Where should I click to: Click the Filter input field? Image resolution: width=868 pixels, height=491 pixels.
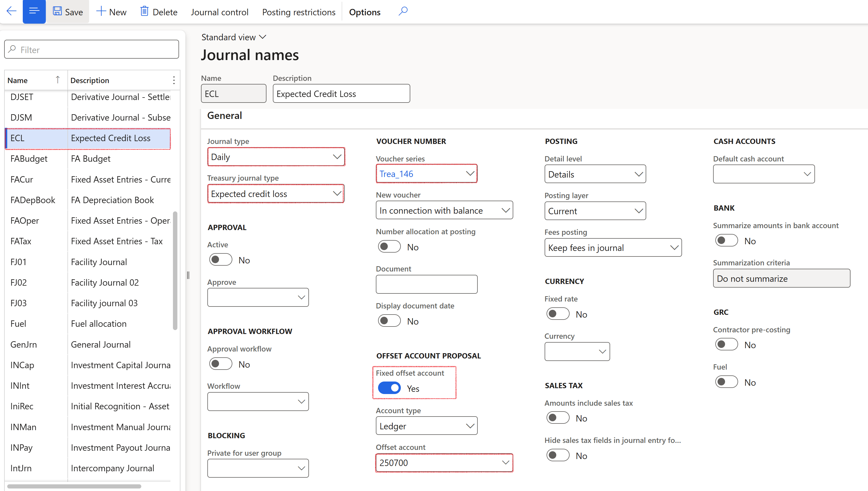[92, 49]
